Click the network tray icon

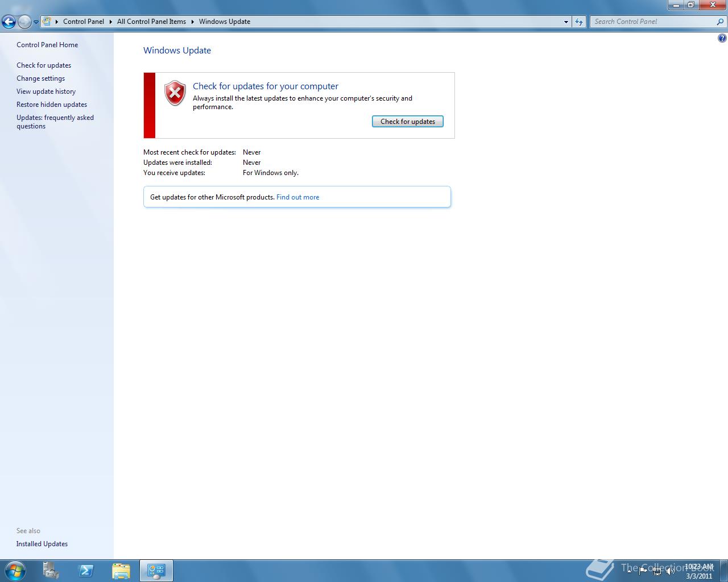tap(657, 571)
